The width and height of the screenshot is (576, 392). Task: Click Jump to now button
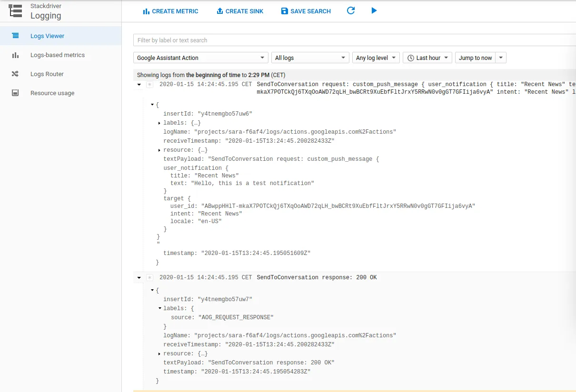click(x=475, y=58)
